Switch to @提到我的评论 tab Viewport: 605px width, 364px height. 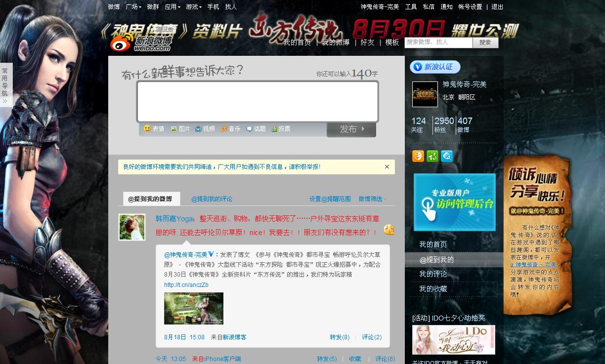[212, 199]
